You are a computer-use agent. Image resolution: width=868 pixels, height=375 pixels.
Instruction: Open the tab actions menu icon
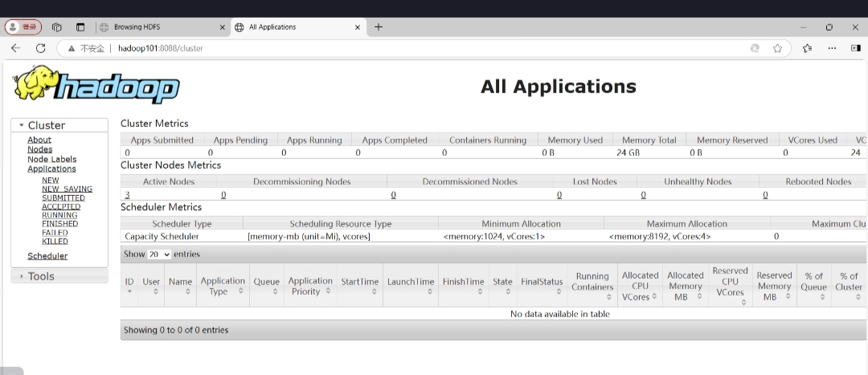(x=80, y=26)
